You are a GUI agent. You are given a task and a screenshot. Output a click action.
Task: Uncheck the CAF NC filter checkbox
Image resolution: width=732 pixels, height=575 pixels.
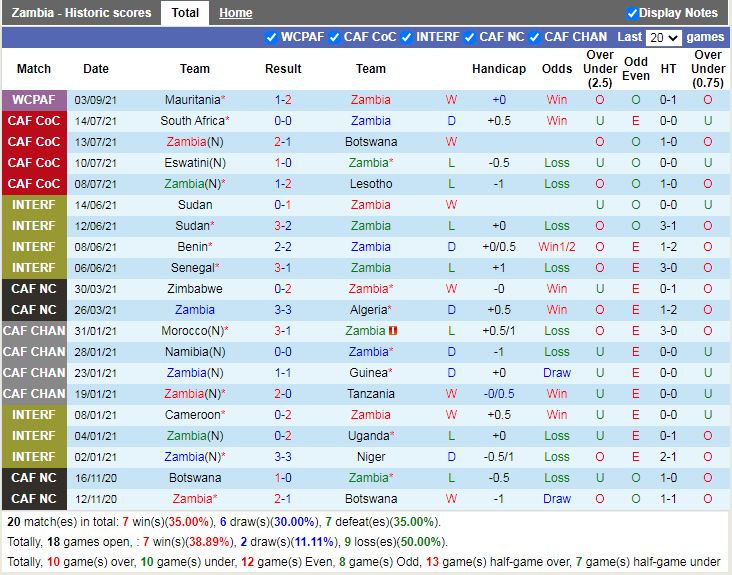pyautogui.click(x=469, y=38)
